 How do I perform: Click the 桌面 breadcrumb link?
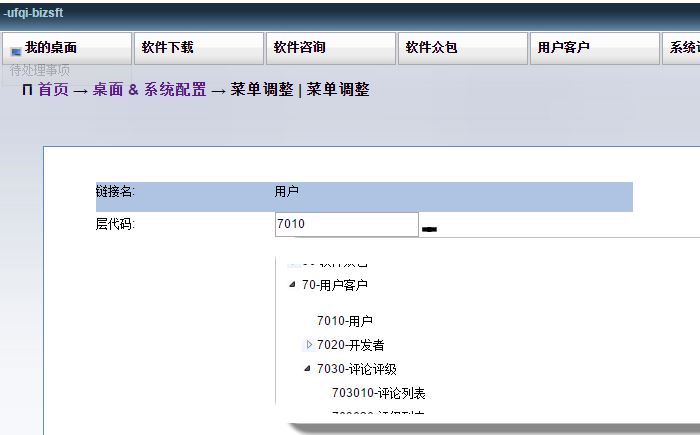[108, 90]
